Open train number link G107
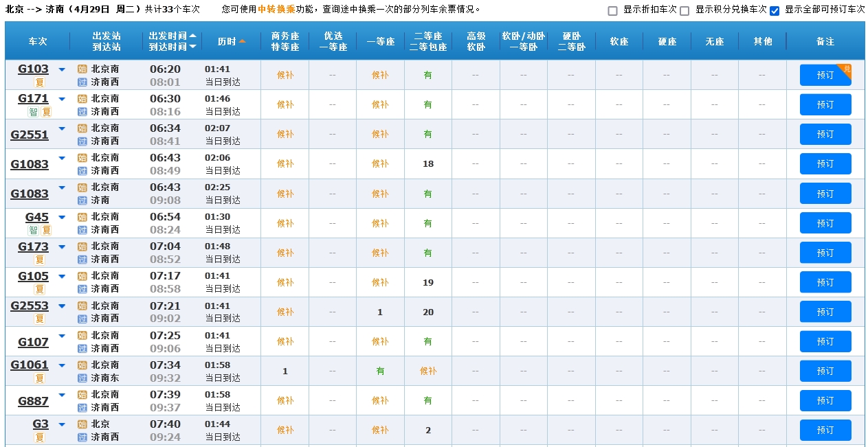The image size is (868, 447). tap(33, 342)
